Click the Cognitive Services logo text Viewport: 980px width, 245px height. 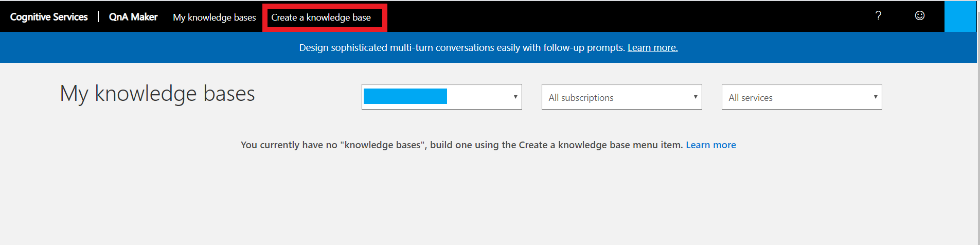(49, 17)
